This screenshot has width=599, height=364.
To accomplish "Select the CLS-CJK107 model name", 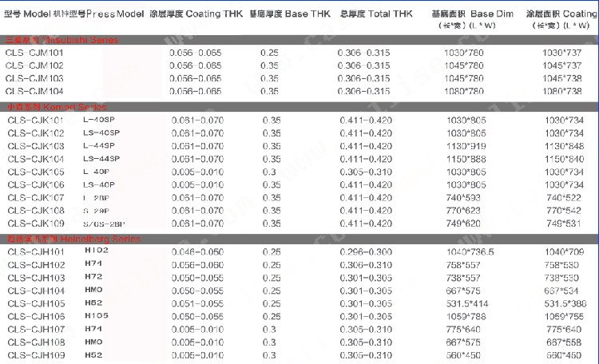I will point(35,198).
